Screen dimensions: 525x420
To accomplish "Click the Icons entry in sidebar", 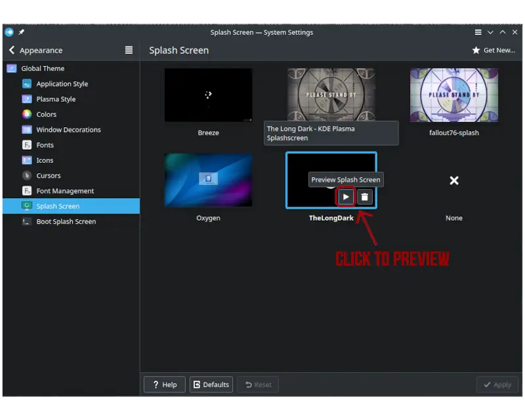I will pyautogui.click(x=45, y=160).
